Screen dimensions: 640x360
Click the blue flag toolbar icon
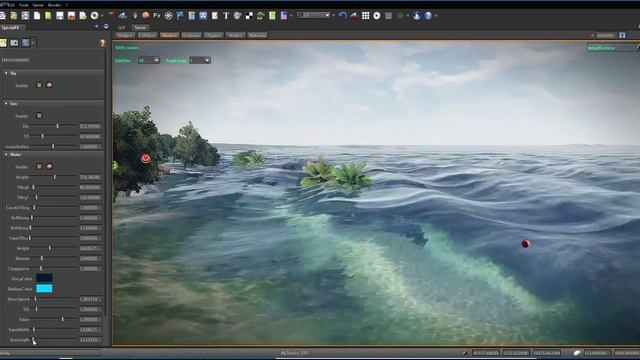click(180, 16)
